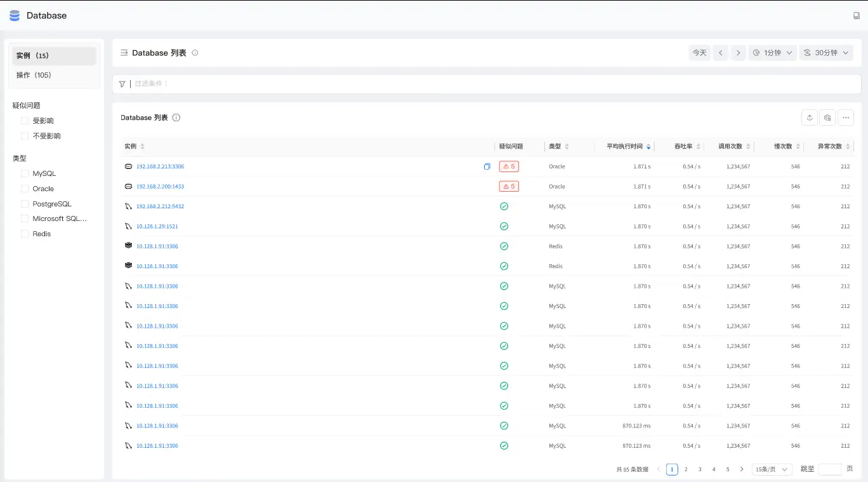
Task: Click the previous time range arrow
Action: [720, 53]
